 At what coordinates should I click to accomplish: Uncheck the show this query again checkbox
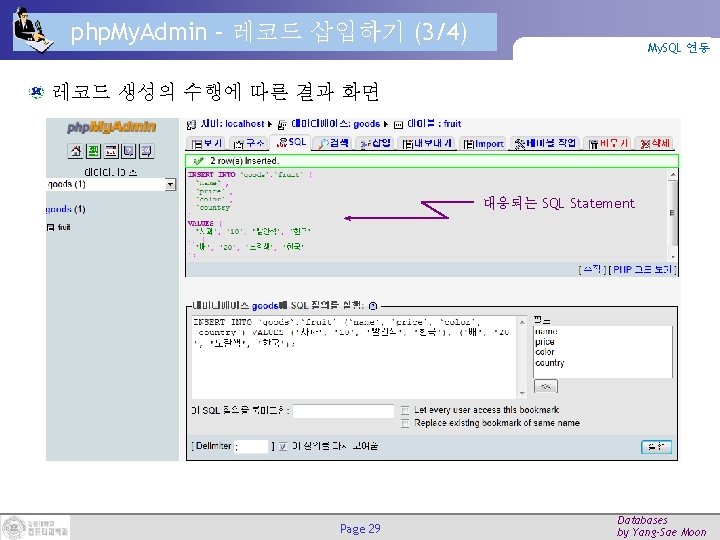pos(283,446)
